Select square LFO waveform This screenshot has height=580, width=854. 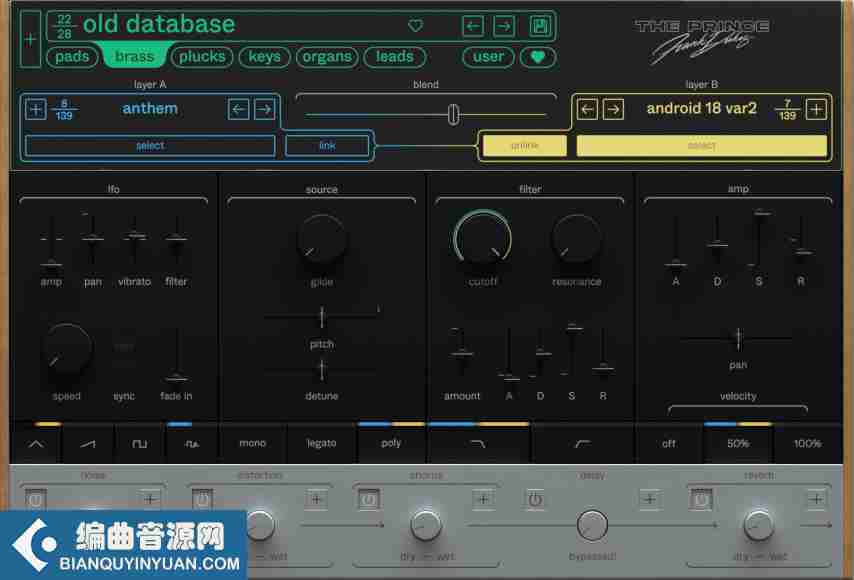click(x=140, y=444)
